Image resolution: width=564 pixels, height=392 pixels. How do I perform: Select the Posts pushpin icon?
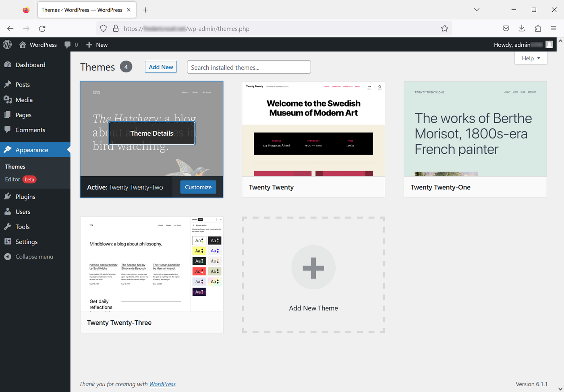pos(9,84)
